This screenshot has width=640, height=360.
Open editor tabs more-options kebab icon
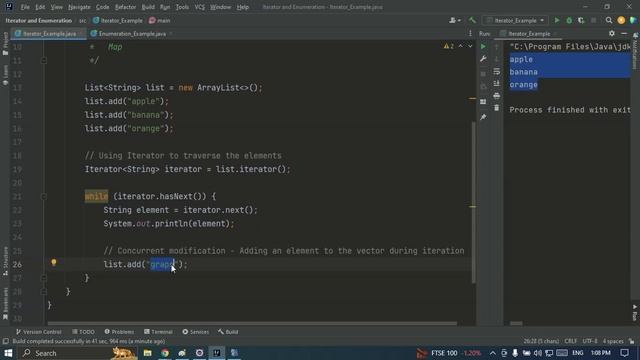tap(470, 33)
